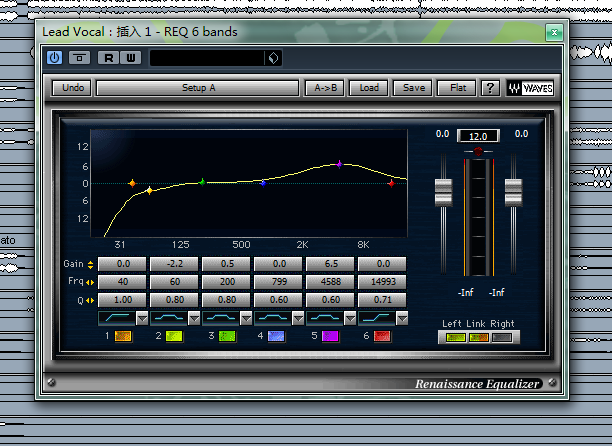The width and height of the screenshot is (612, 446).
Task: Click band 5 gain value 6.5
Action: click(x=331, y=264)
